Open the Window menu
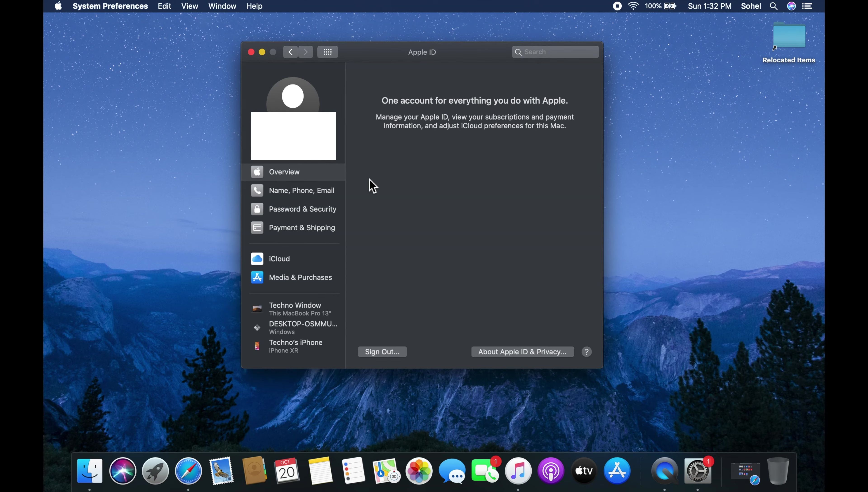Image resolution: width=868 pixels, height=492 pixels. pos(222,6)
